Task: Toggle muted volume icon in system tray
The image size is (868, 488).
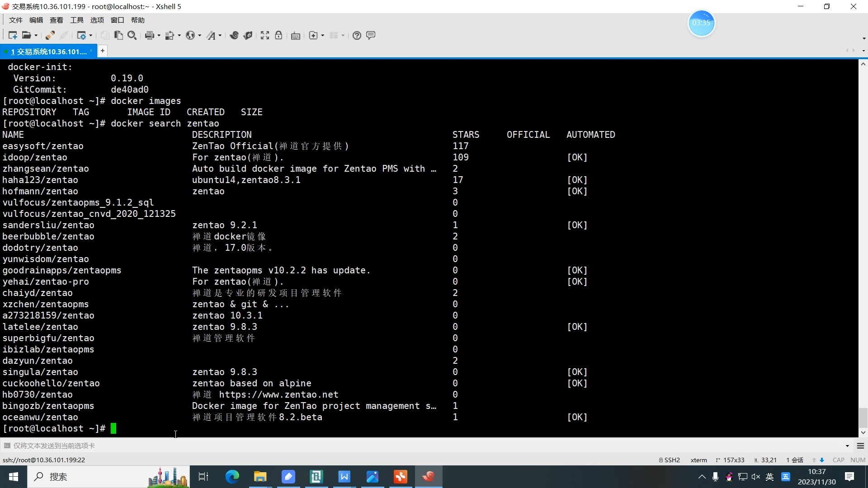Action: [x=756, y=477]
